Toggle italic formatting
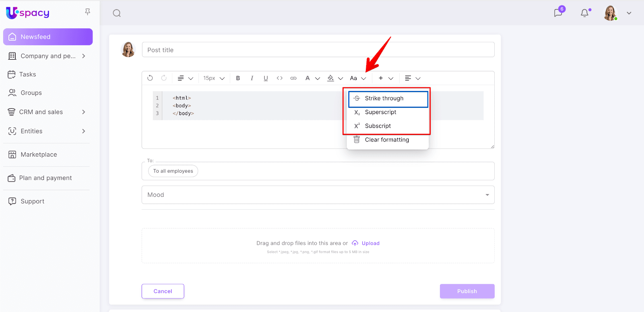 point(252,78)
